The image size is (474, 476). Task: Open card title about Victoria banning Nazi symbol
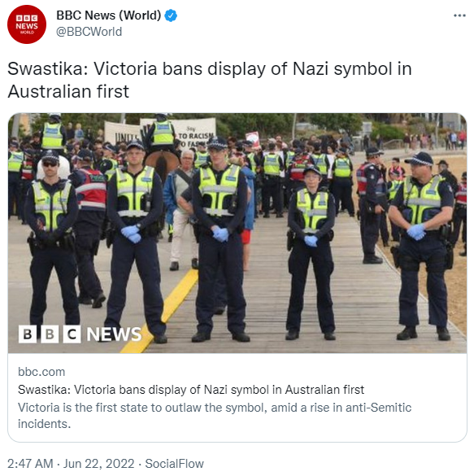[191, 390]
